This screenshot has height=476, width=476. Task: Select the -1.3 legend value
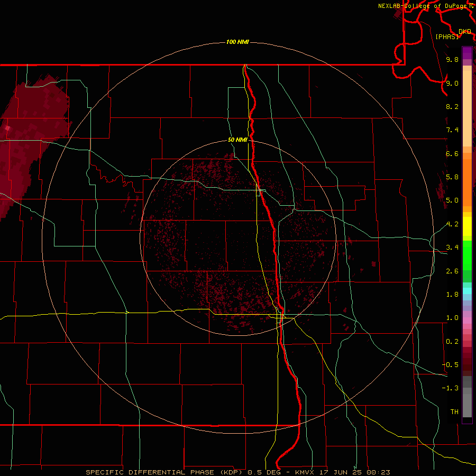[x=450, y=388]
